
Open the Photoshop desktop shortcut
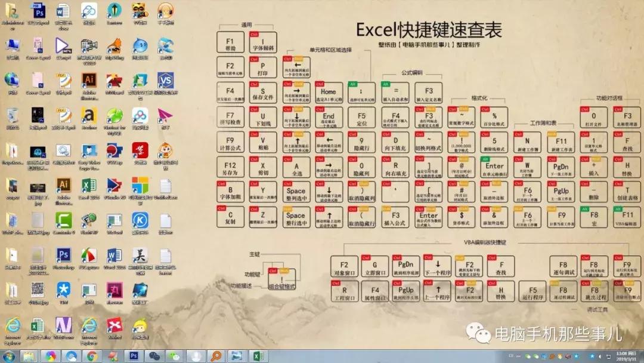pos(63,254)
